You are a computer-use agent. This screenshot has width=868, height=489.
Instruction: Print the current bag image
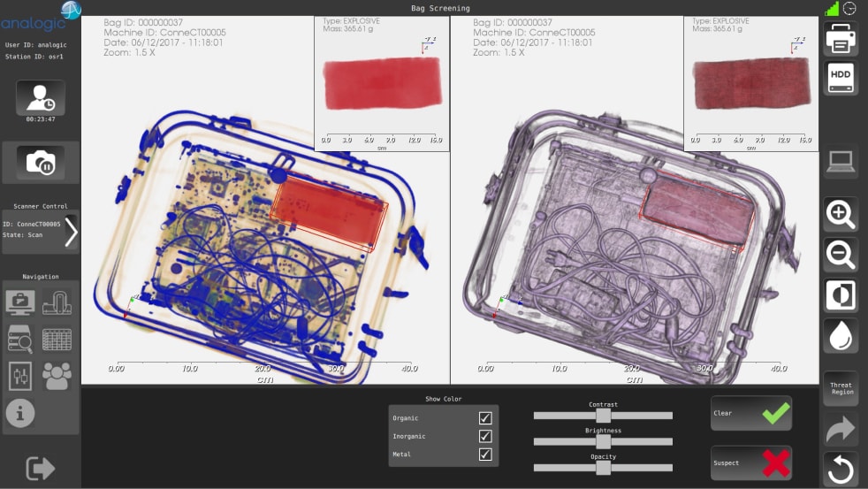point(841,37)
